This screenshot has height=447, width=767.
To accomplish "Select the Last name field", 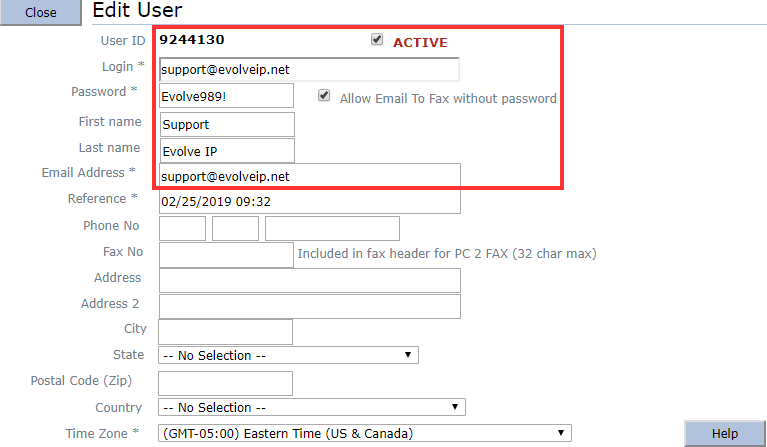I will pyautogui.click(x=226, y=150).
